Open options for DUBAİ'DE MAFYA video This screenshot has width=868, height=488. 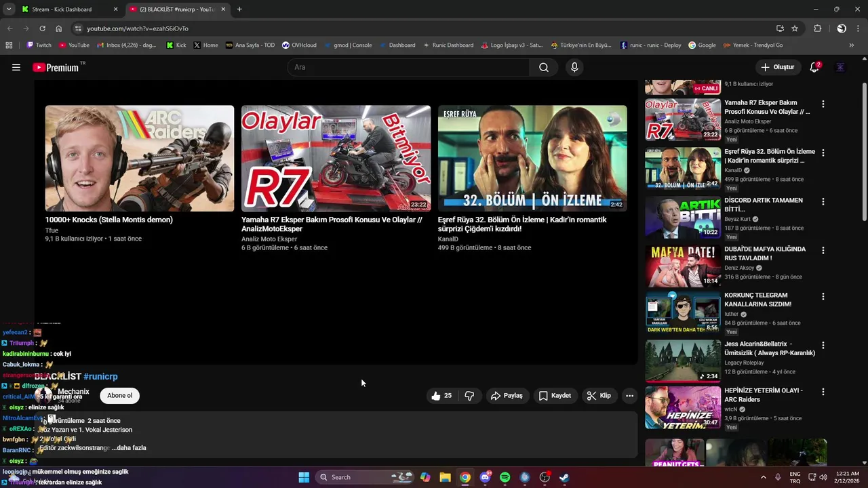coord(823,251)
